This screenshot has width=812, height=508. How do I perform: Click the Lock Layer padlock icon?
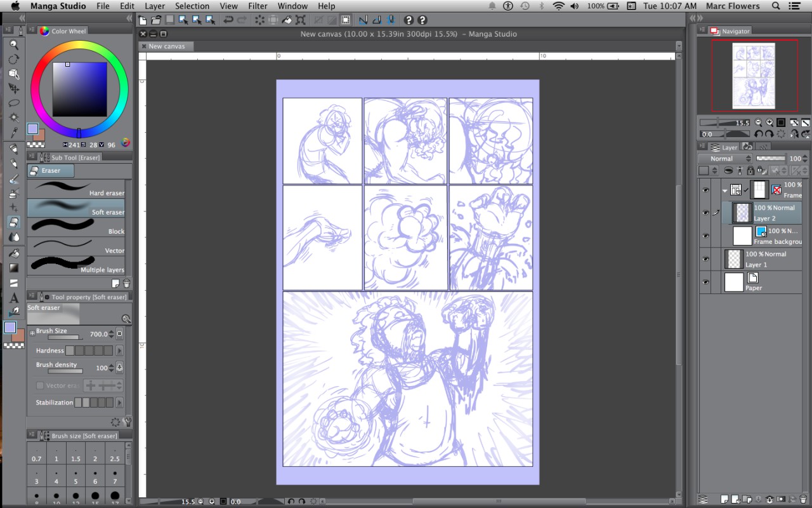click(750, 171)
